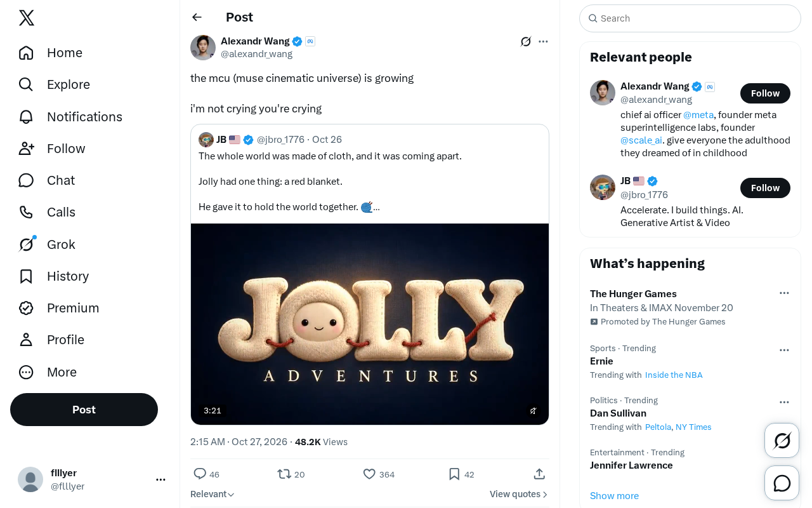Open the post's three-dot more menu
Image resolution: width=812 pixels, height=508 pixels.
pyautogui.click(x=543, y=41)
